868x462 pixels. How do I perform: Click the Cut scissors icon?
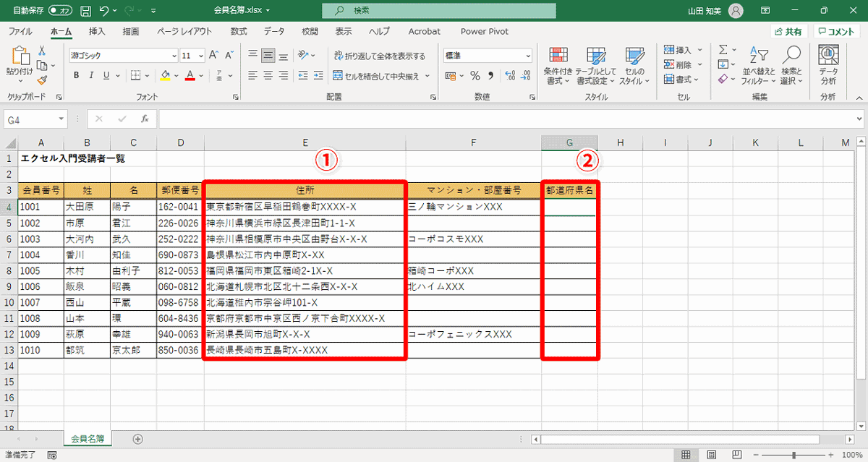[x=42, y=51]
